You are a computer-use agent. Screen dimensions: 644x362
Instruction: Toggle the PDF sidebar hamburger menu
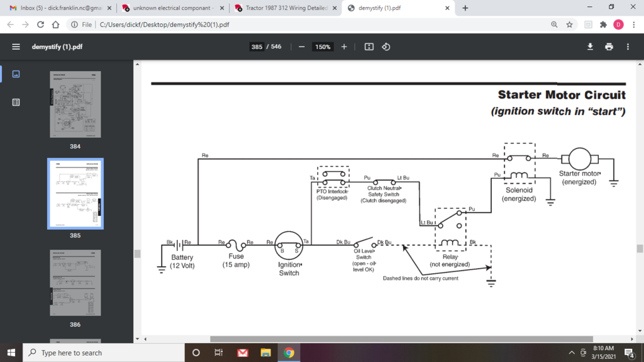click(x=16, y=47)
